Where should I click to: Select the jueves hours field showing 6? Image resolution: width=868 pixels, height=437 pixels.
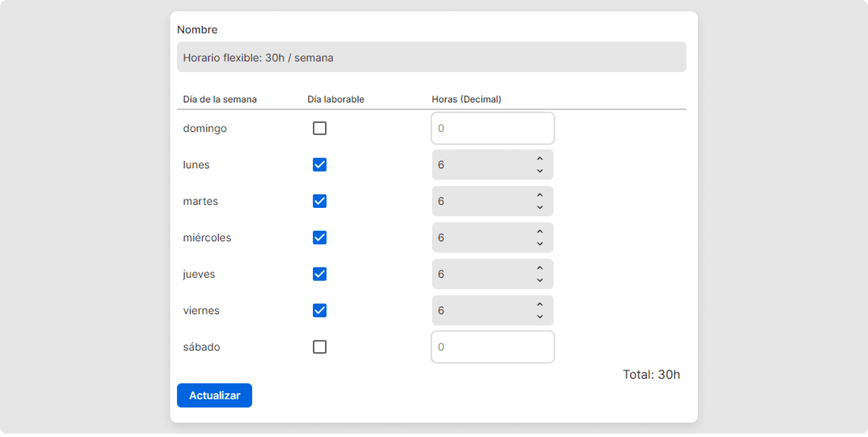click(x=492, y=274)
